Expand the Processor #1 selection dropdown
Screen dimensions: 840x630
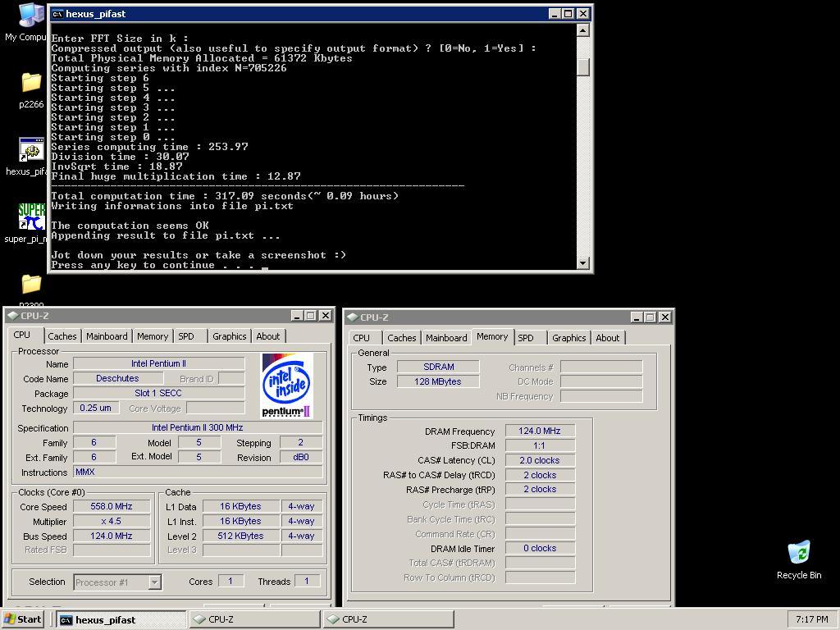click(154, 582)
